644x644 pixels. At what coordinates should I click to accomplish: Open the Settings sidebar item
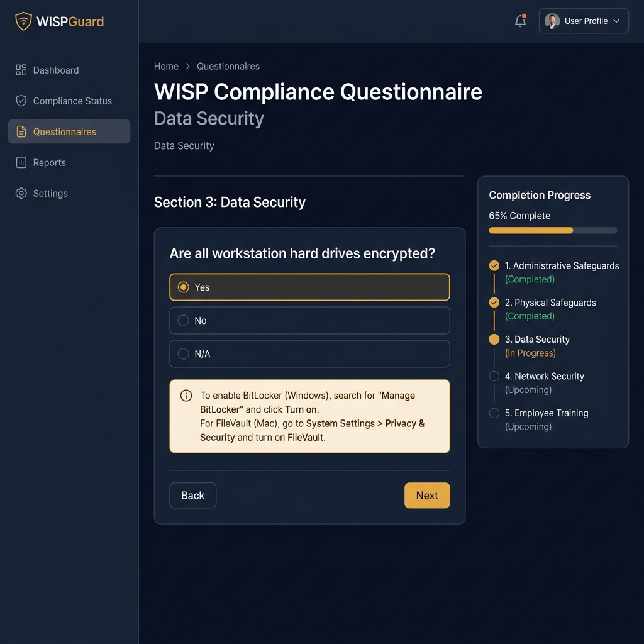[x=69, y=193]
